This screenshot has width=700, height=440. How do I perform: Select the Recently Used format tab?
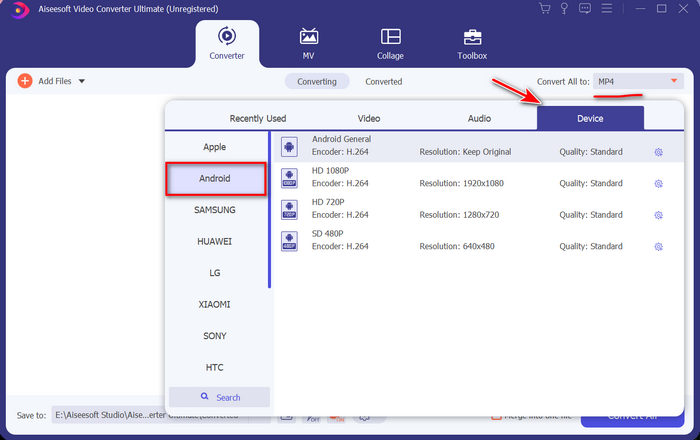point(258,118)
